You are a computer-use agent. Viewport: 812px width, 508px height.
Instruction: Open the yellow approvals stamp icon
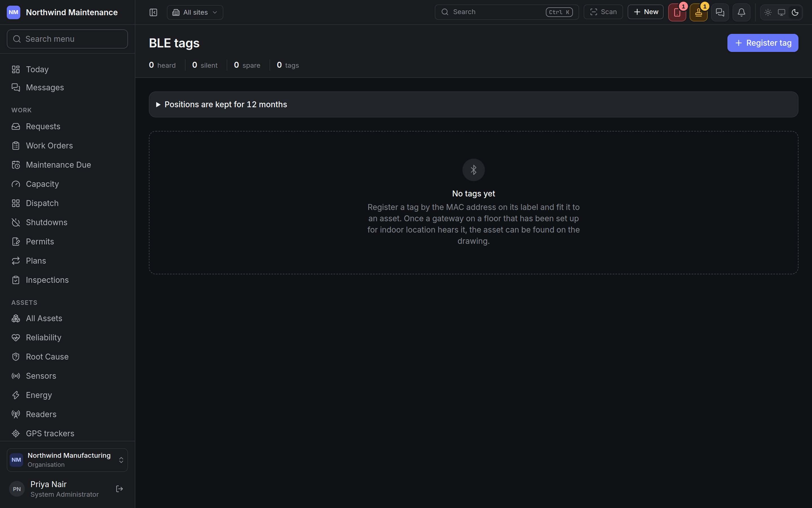tap(699, 12)
